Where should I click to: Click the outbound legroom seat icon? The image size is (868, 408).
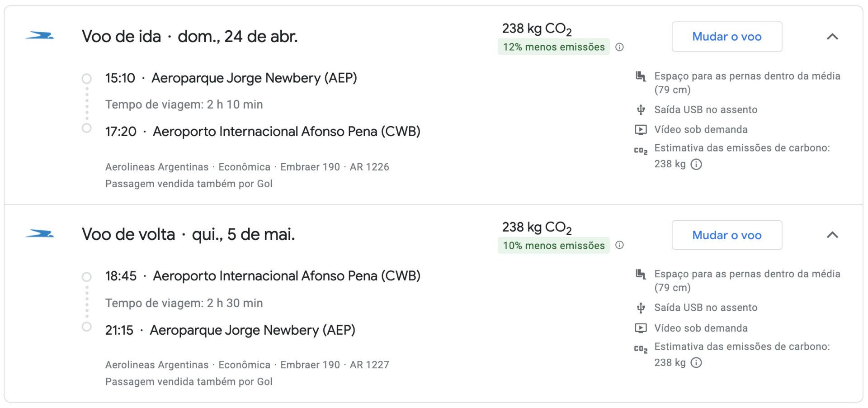pos(641,76)
